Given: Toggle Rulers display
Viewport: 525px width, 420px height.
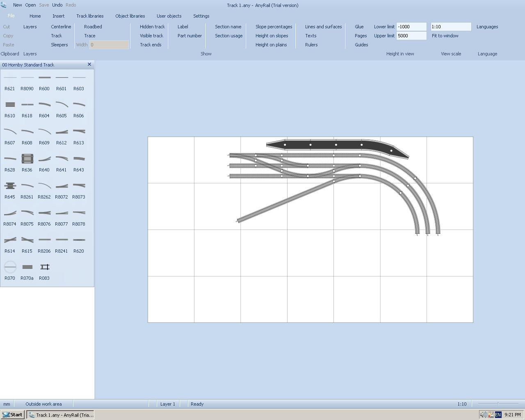Looking at the screenshot, I should (x=311, y=45).
